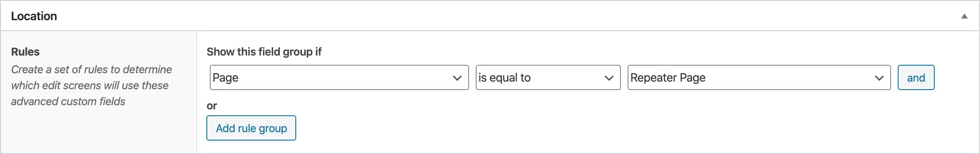
Task: Select the 'Page' text in first select
Action: pyautogui.click(x=225, y=78)
